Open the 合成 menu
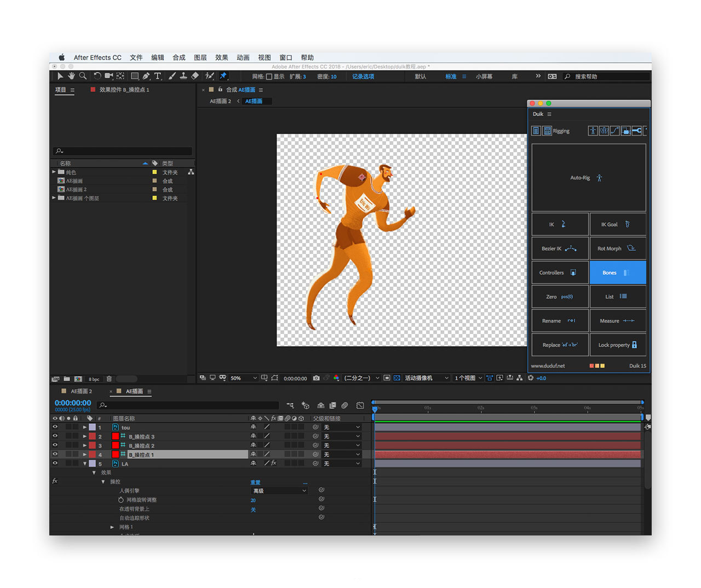Image resolution: width=701 pixels, height=588 pixels. [x=179, y=57]
